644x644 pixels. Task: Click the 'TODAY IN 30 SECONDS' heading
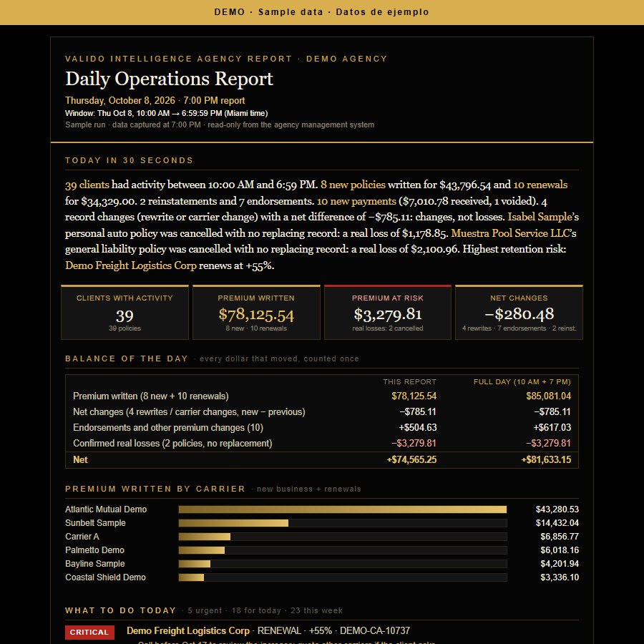(129, 160)
